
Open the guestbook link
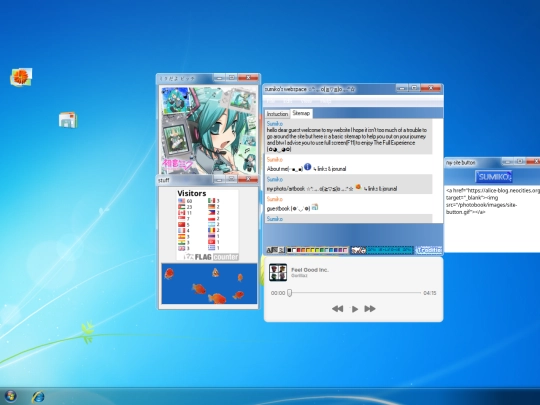click(288, 208)
